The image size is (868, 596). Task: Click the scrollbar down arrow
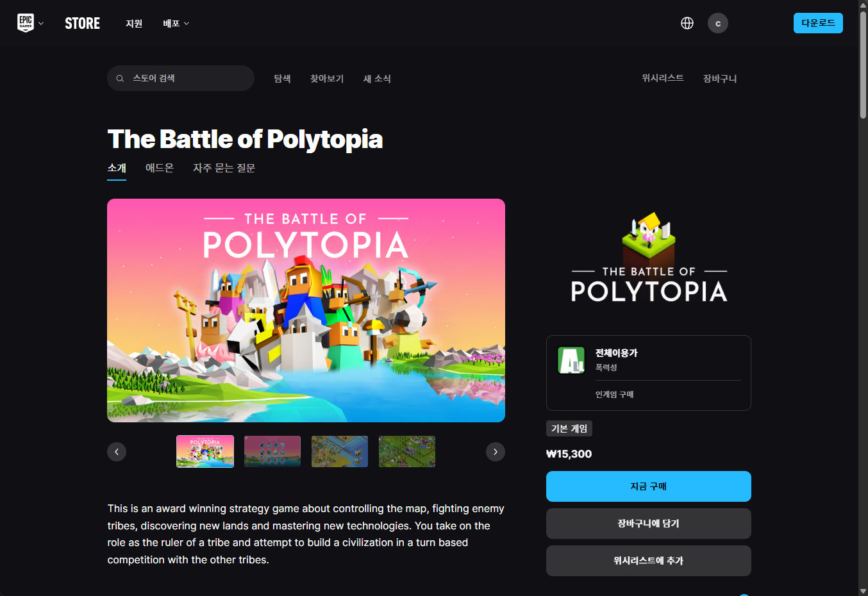tap(863, 591)
